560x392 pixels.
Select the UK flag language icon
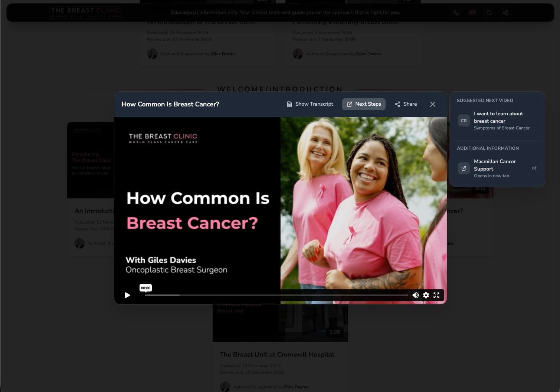[472, 13]
